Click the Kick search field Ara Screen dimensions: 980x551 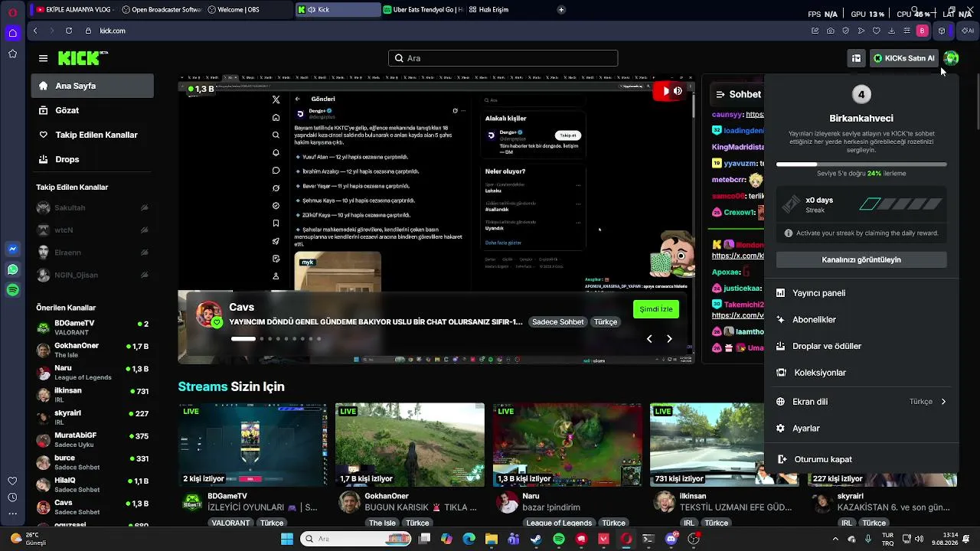[x=503, y=58]
